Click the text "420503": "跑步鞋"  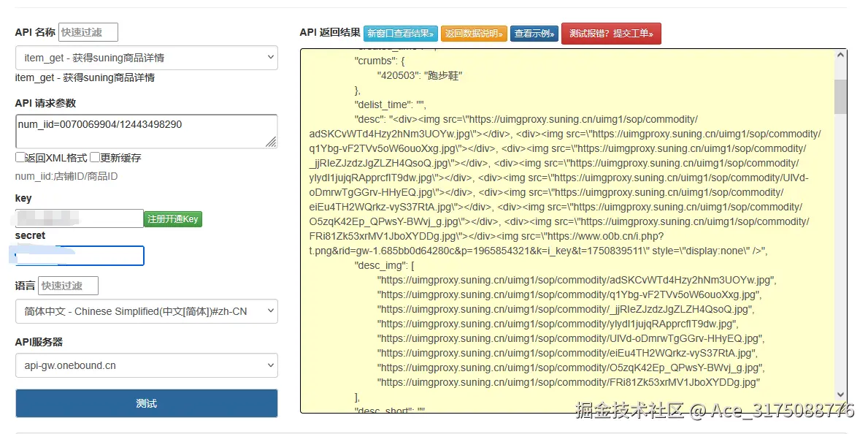420,75
